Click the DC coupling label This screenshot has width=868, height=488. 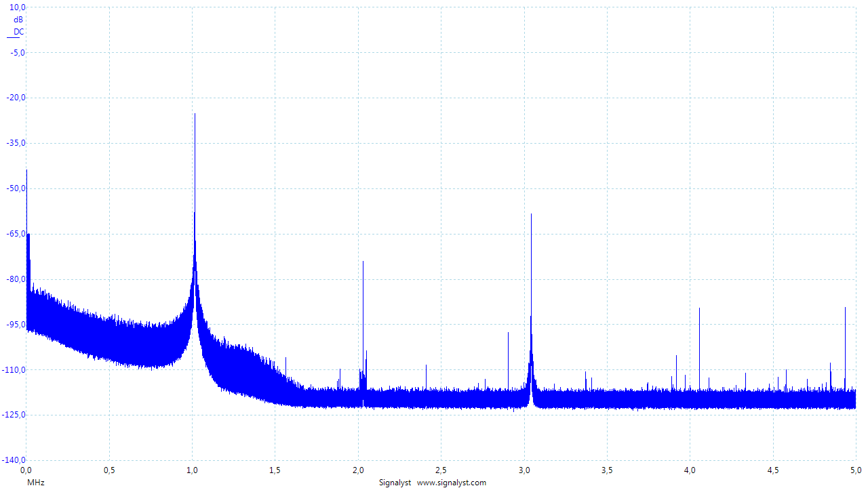(19, 32)
